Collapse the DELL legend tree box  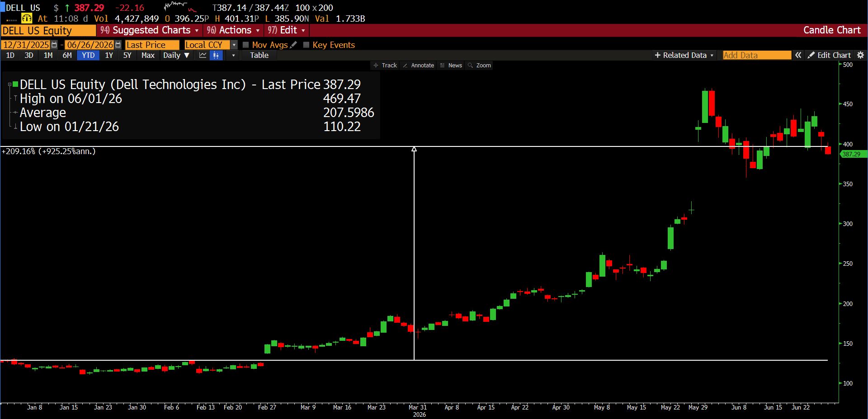tap(9, 84)
